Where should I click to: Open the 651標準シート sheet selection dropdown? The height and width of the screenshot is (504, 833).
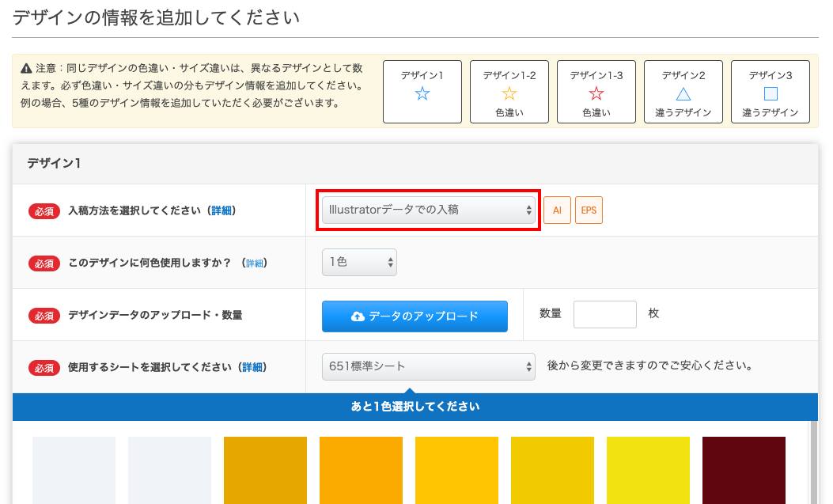[428, 367]
